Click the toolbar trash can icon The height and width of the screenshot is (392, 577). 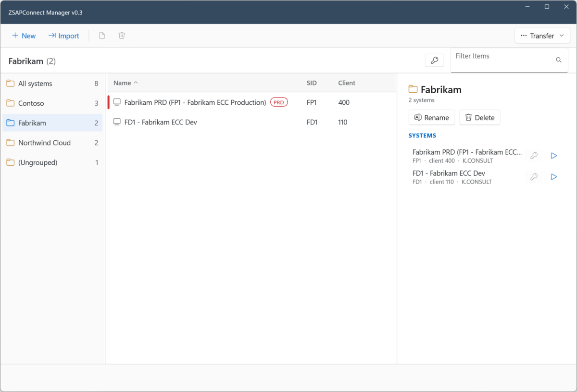click(122, 36)
